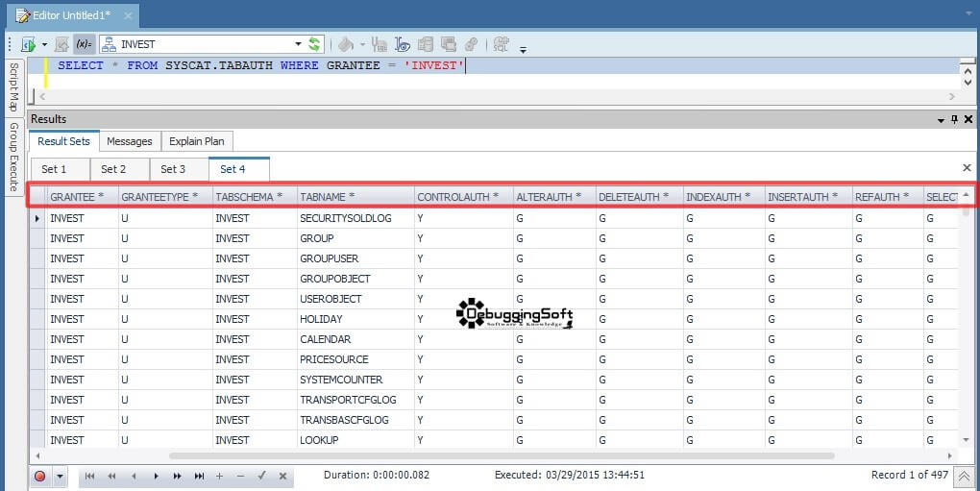
Task: Switch to the Messages tab
Action: [x=130, y=141]
